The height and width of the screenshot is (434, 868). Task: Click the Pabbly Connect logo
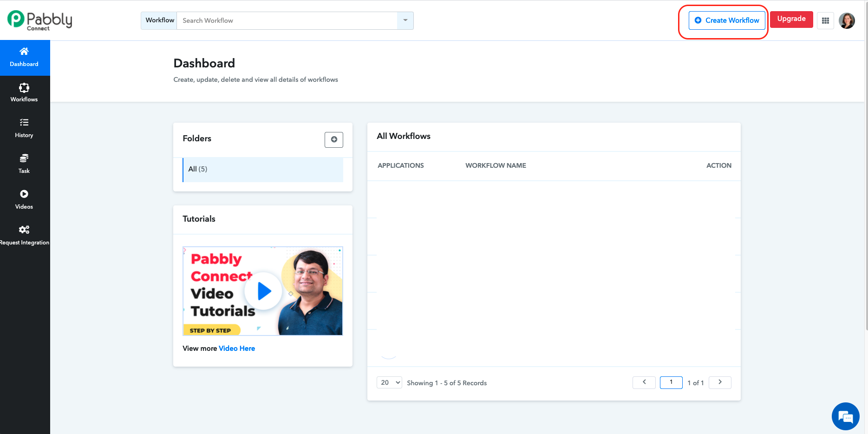(39, 20)
